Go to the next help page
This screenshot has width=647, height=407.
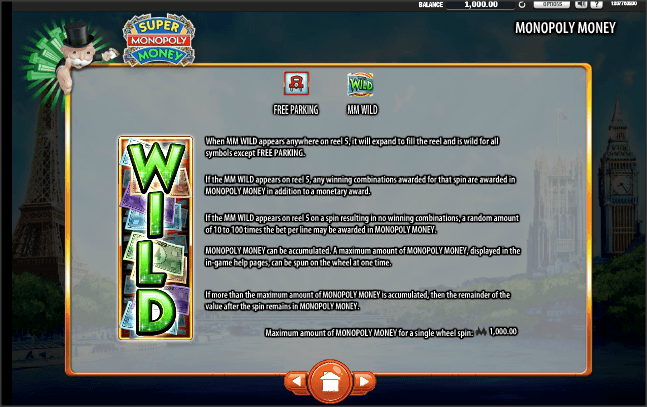364,381
